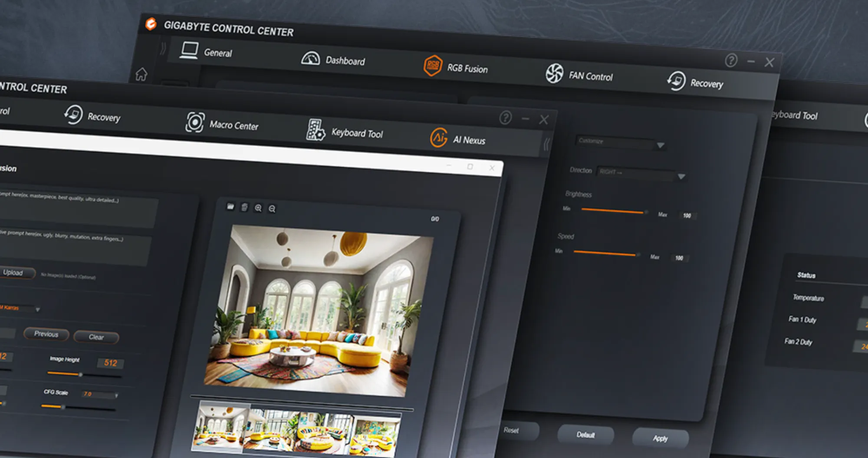Open the Macro Center module
This screenshot has height=458, width=868.
click(222, 124)
